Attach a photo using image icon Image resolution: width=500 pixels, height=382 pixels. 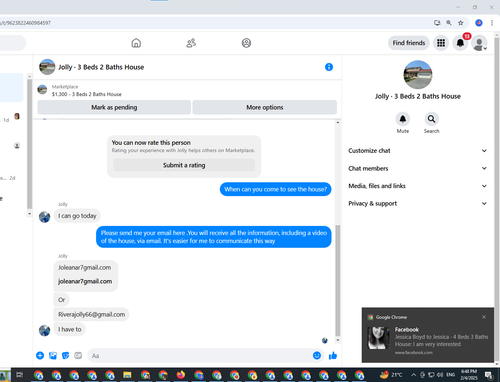click(x=53, y=356)
